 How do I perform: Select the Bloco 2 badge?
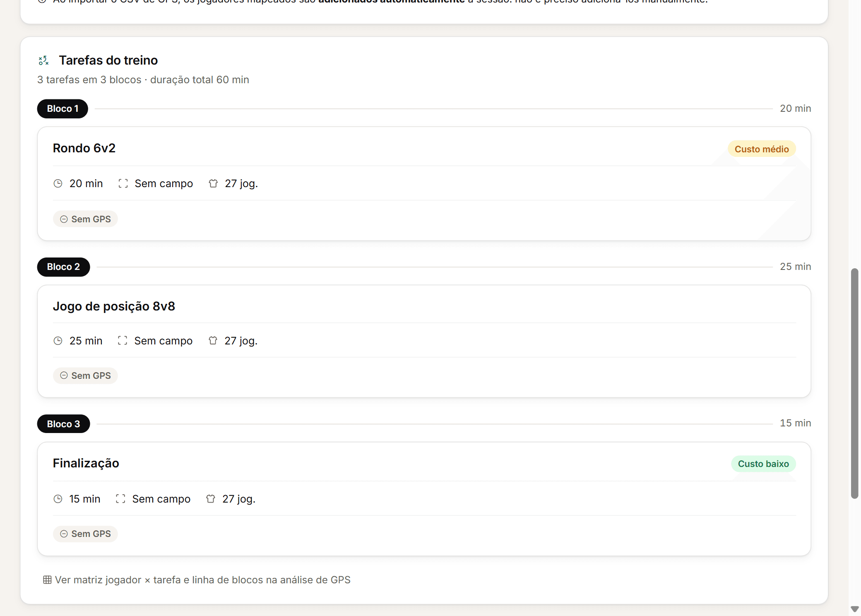[63, 267]
